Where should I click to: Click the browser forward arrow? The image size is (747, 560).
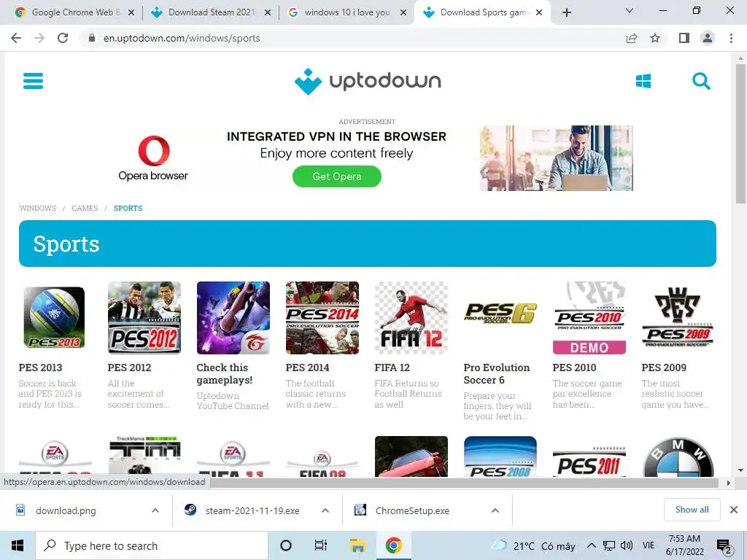pos(39,38)
